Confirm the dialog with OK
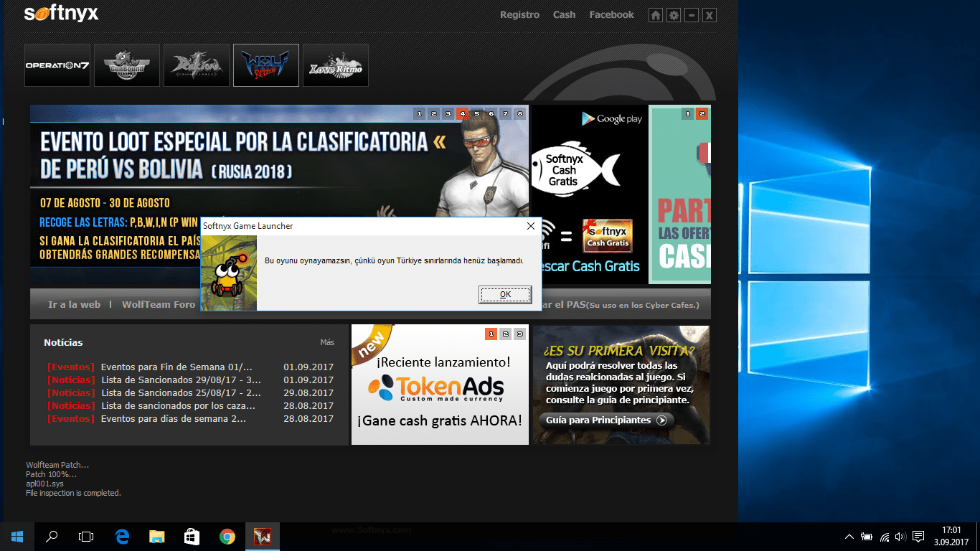The height and width of the screenshot is (551, 980). [505, 294]
